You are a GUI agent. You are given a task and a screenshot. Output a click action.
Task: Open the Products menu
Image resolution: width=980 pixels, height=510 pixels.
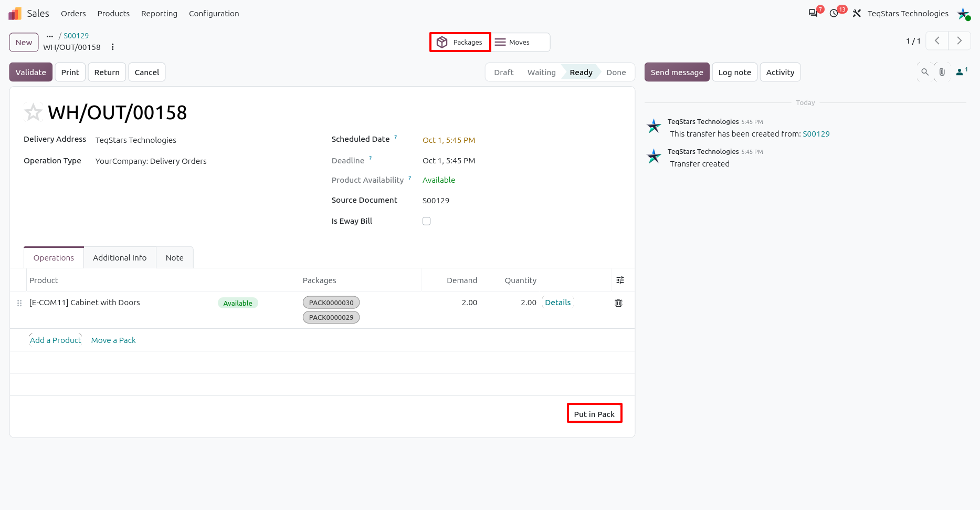tap(113, 14)
